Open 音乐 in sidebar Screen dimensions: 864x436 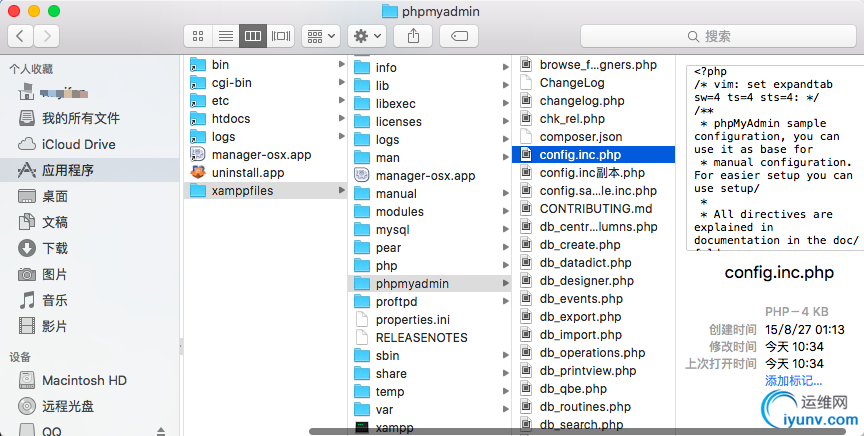click(x=89, y=300)
